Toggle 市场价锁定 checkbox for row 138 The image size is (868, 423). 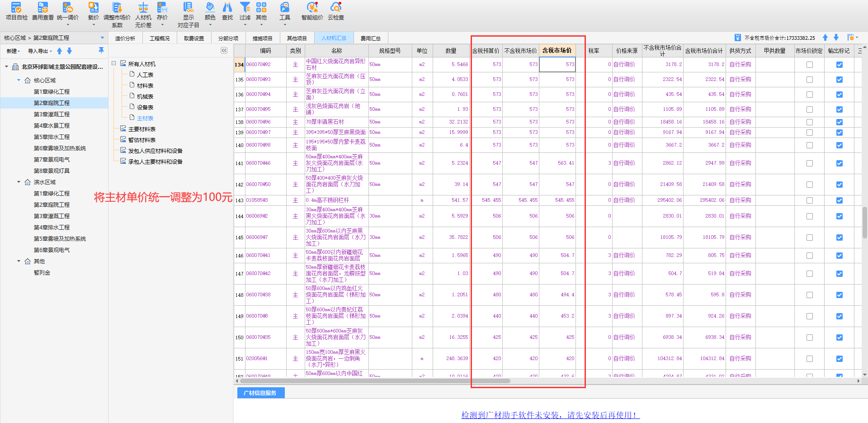click(x=810, y=122)
